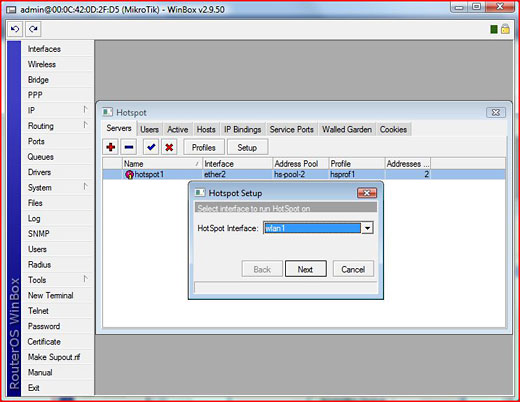The height and width of the screenshot is (402, 520).
Task: Switch to the Hosts tab
Action: [x=206, y=129]
